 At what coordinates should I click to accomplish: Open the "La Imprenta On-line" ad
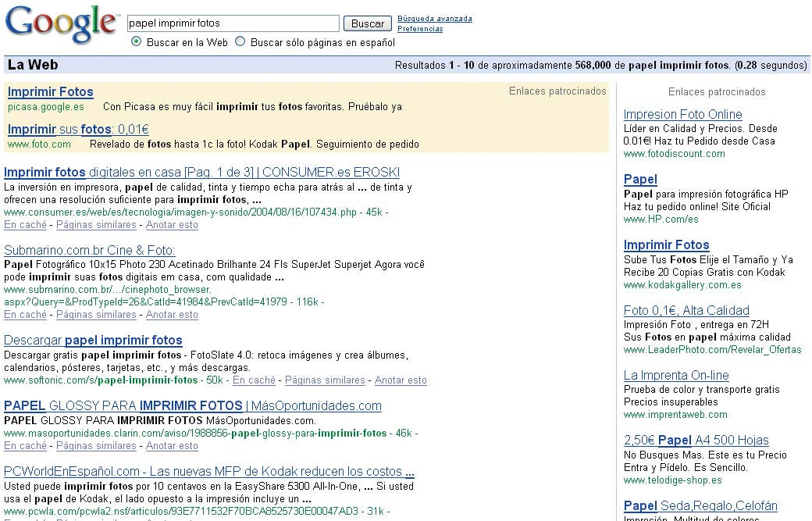[676, 375]
